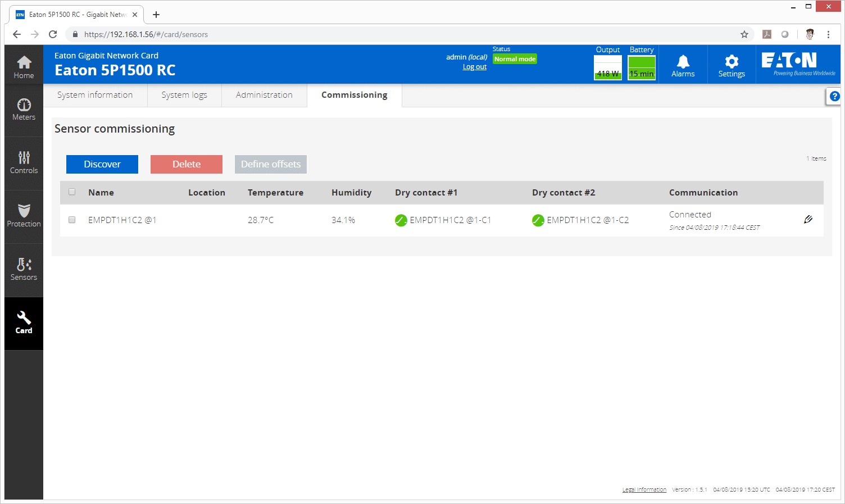
Task: Open the Card sidebar section
Action: tap(24, 324)
